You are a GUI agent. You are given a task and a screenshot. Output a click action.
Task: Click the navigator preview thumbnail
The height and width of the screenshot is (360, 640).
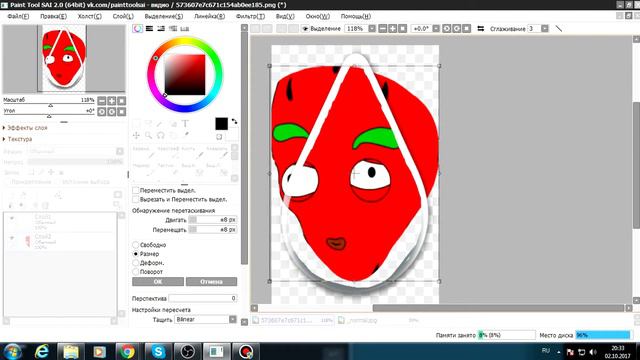click(64, 59)
